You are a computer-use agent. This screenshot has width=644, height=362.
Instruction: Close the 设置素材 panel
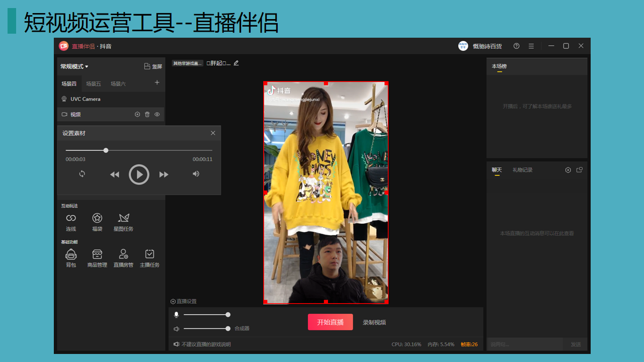(x=213, y=133)
